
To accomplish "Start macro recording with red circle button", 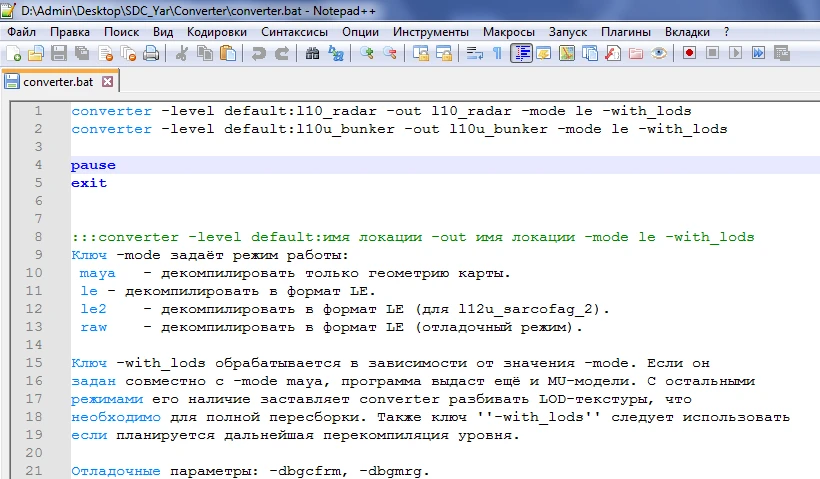I will coord(690,53).
